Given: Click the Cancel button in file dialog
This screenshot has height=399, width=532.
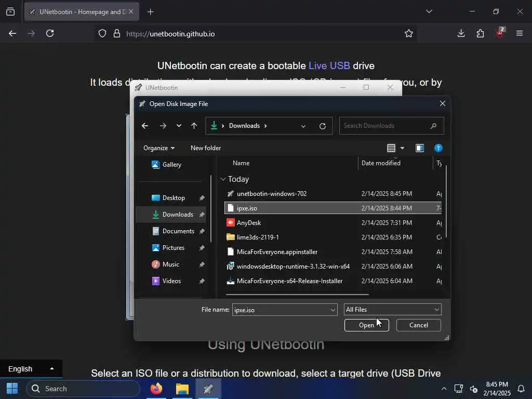Looking at the screenshot, I should [x=418, y=325].
